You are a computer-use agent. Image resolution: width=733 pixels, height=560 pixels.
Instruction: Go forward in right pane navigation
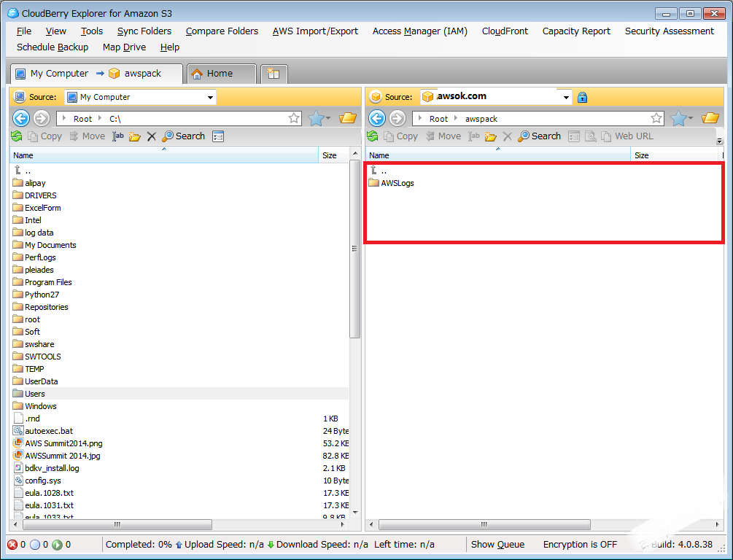[397, 118]
